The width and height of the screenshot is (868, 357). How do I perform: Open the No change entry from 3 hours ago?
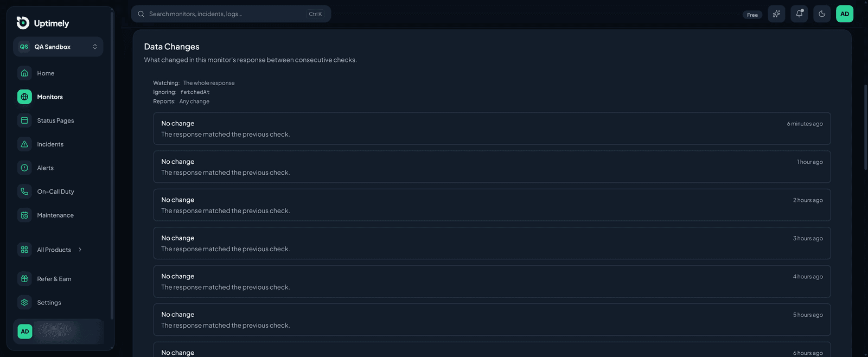[492, 243]
